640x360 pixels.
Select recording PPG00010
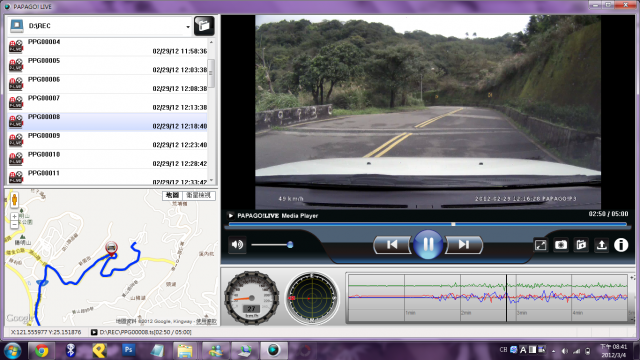[107, 159]
